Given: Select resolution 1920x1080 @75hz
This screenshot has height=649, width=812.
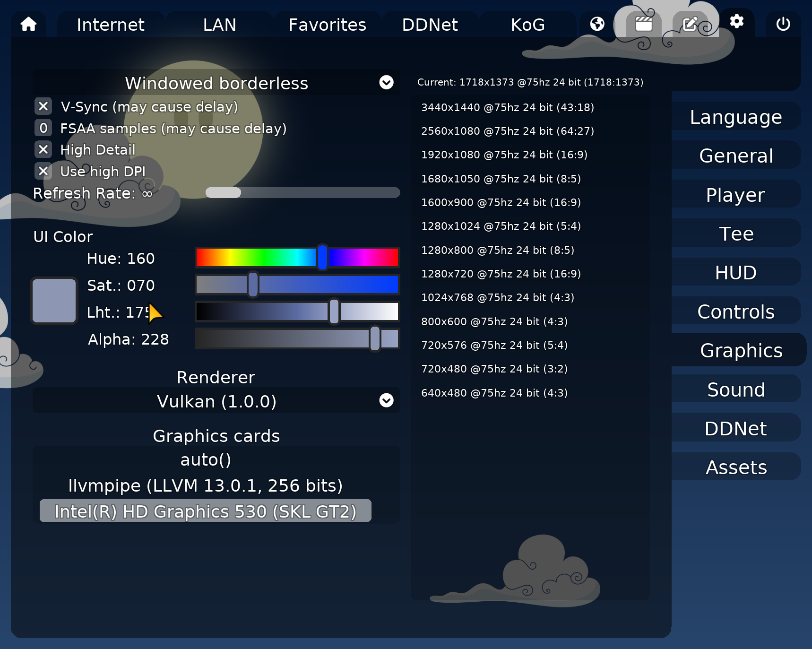Looking at the screenshot, I should (x=504, y=155).
